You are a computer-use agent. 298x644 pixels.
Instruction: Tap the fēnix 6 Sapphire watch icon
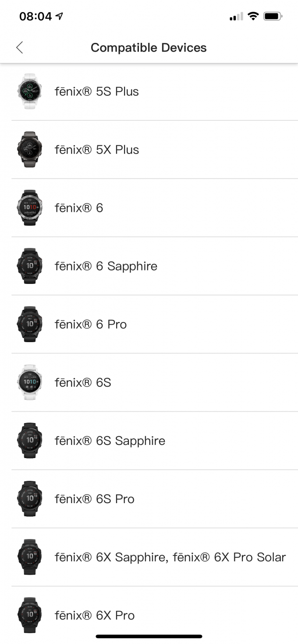point(30,266)
